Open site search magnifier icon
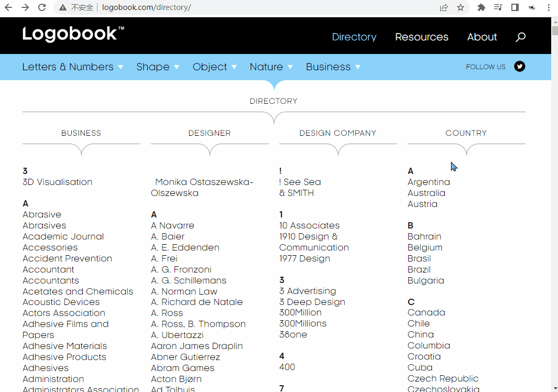Viewport: 558px width, 392px height. [521, 37]
